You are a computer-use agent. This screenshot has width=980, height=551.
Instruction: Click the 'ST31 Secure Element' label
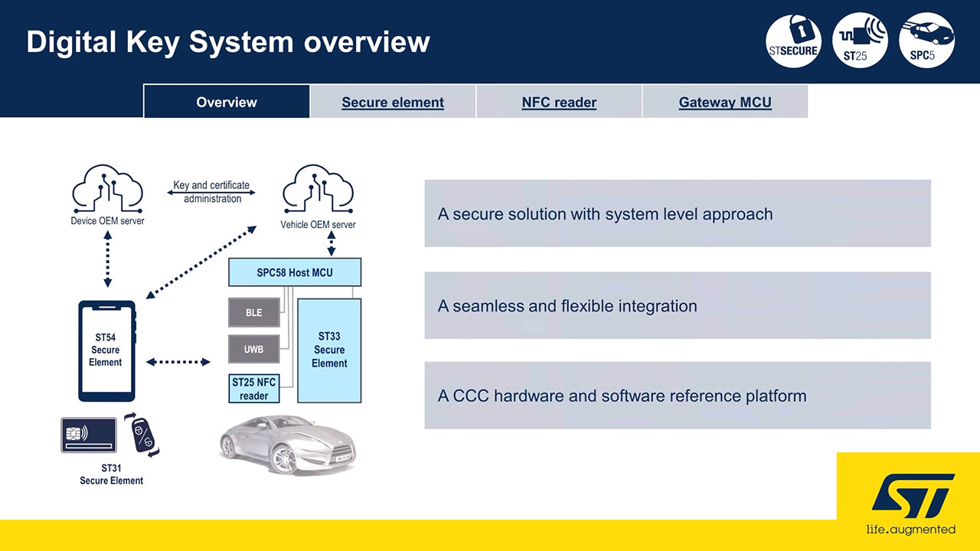111,474
